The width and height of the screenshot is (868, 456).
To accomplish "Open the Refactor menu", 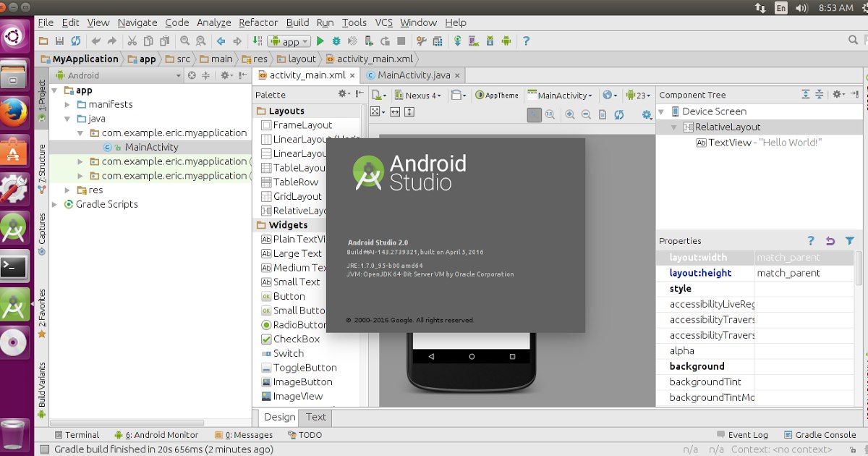I will coord(258,22).
